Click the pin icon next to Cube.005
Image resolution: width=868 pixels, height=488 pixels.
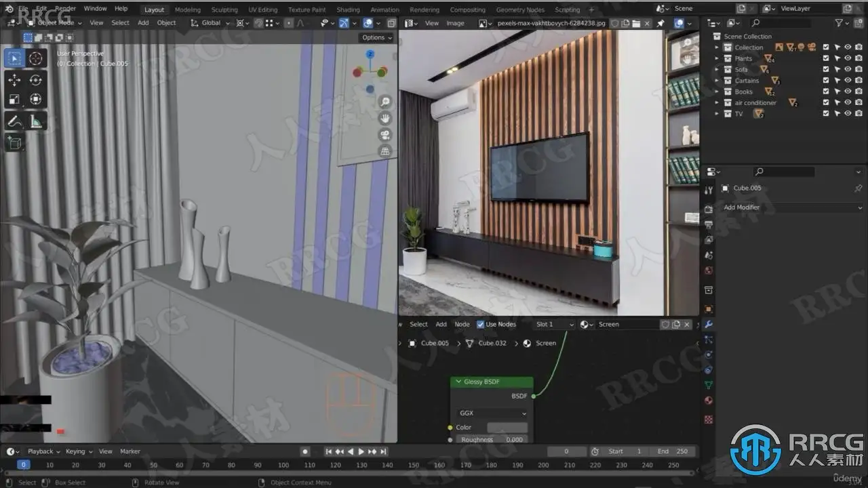click(859, 188)
